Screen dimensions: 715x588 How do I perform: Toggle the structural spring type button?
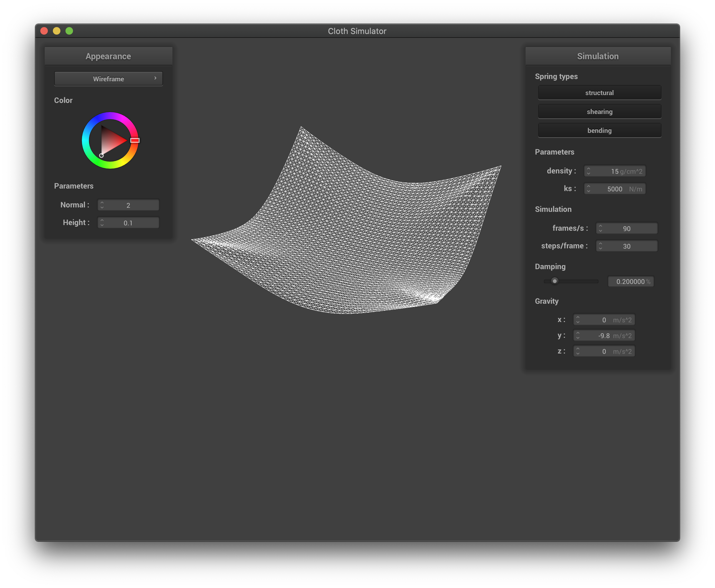coord(599,93)
